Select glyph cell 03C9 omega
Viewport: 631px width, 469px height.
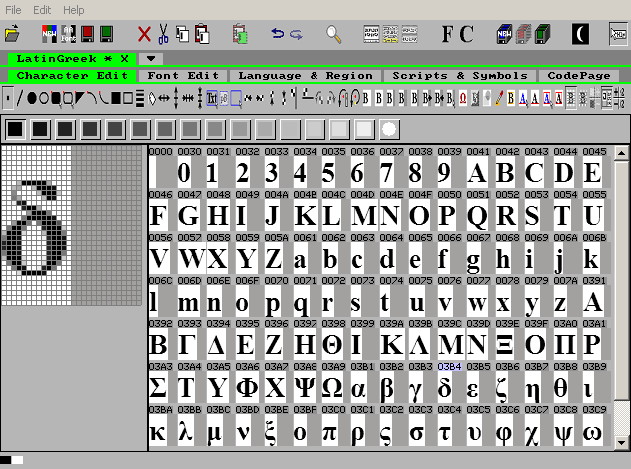coord(593,427)
